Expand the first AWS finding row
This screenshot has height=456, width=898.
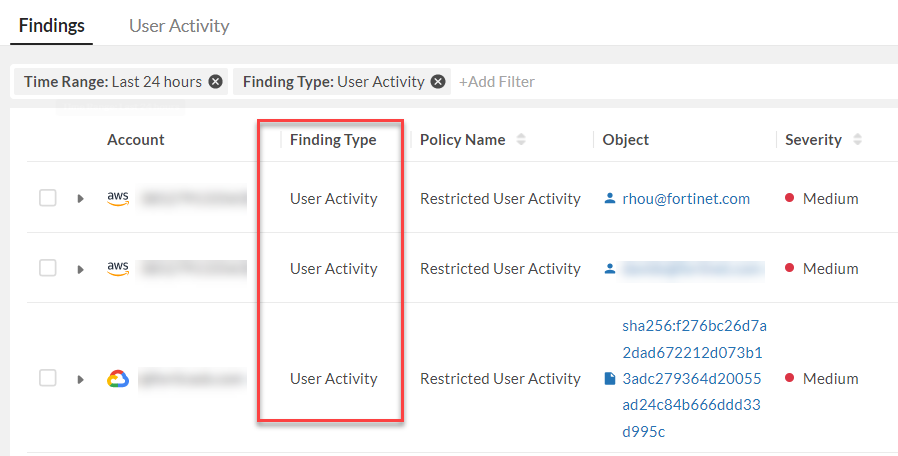[x=80, y=199]
